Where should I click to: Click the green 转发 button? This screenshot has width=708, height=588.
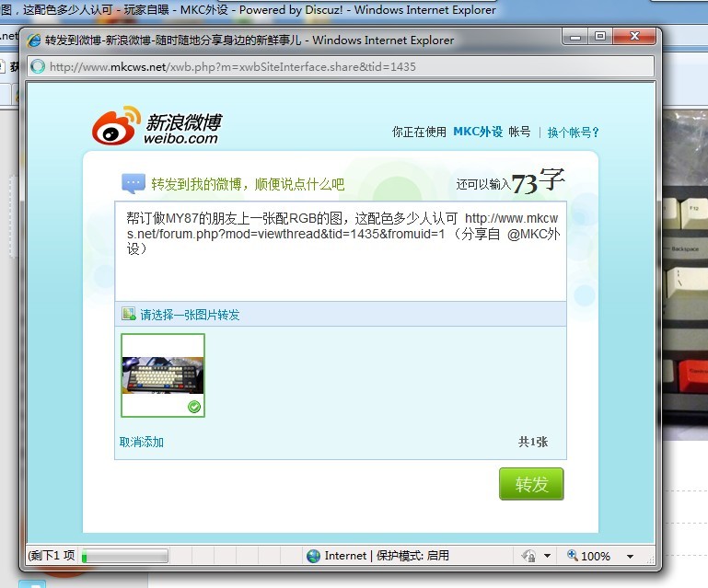tap(531, 484)
